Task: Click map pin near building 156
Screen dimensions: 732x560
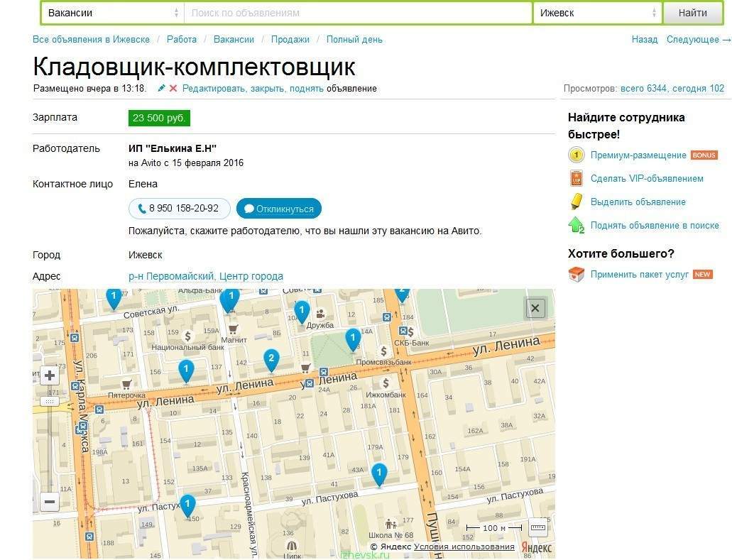Action: point(186,371)
